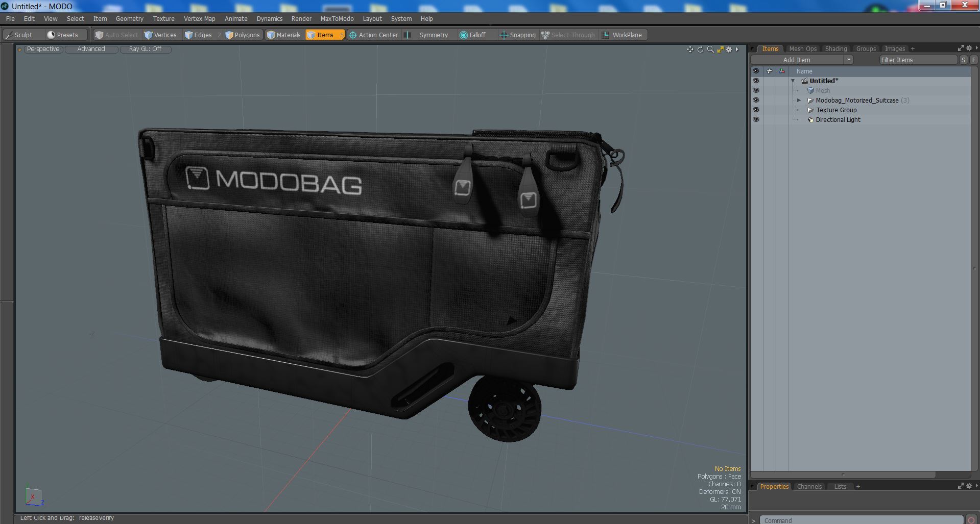This screenshot has width=980, height=524.
Task: Click the S button next to Filter Items
Action: (x=963, y=60)
